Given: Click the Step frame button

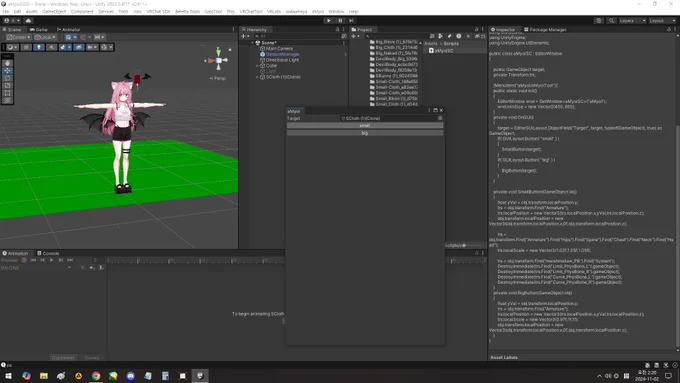Looking at the screenshot, I should point(351,20).
